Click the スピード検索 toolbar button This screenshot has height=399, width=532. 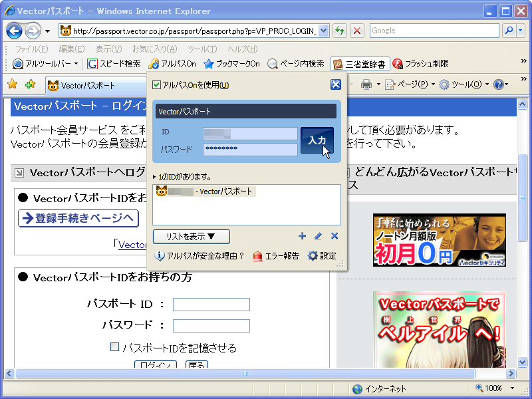pyautogui.click(x=114, y=64)
